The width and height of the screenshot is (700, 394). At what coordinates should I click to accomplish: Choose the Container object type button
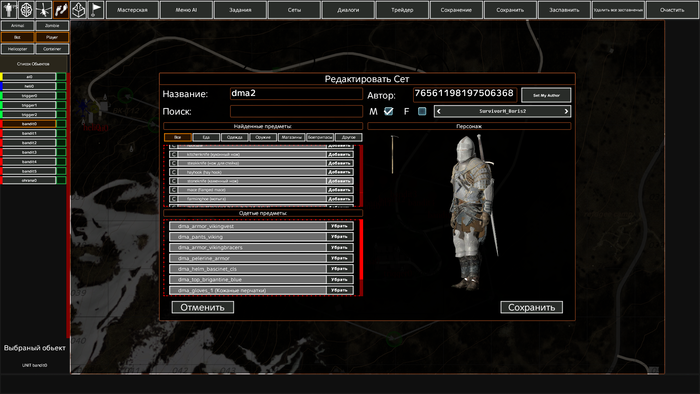point(52,49)
